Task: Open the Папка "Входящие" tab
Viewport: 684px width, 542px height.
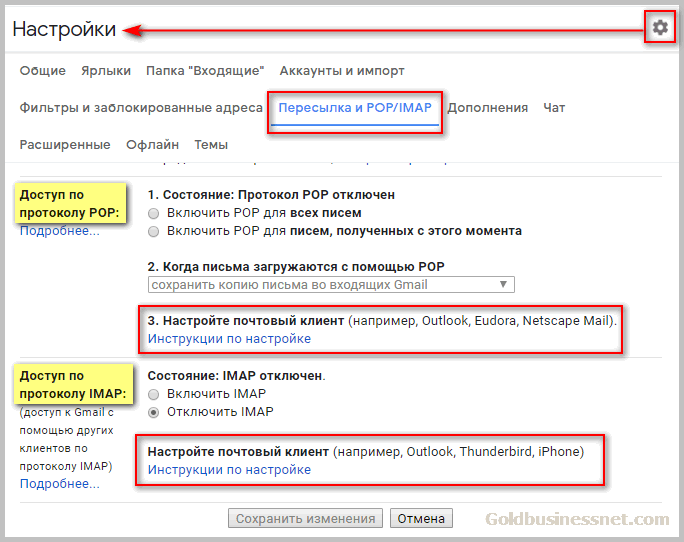Action: point(205,71)
